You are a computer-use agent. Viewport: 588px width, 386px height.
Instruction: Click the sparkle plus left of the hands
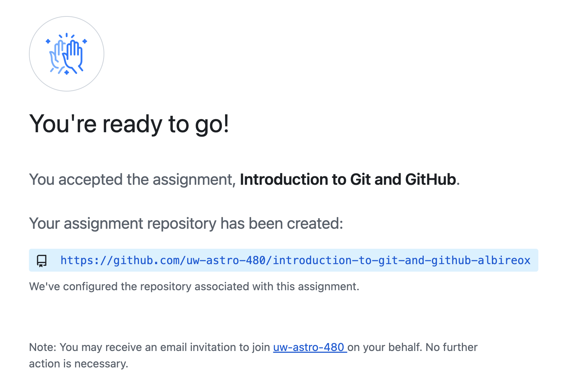[48, 41]
